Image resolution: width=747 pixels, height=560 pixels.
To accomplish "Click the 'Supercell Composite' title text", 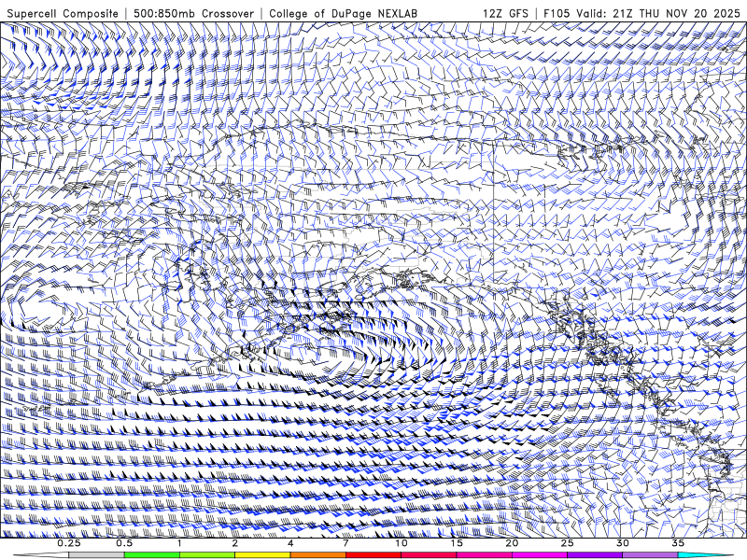I will 63,13.
